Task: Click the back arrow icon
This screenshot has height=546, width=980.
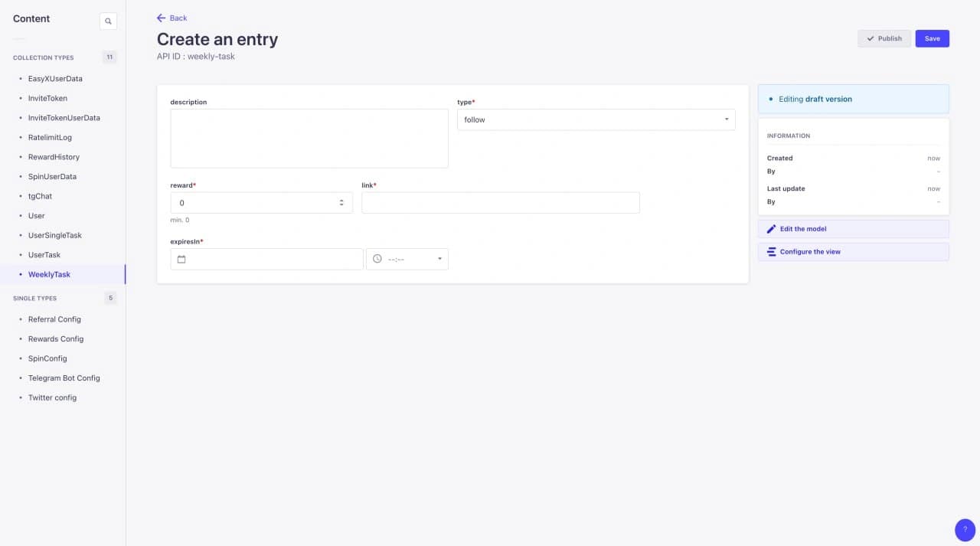Action: 161,18
